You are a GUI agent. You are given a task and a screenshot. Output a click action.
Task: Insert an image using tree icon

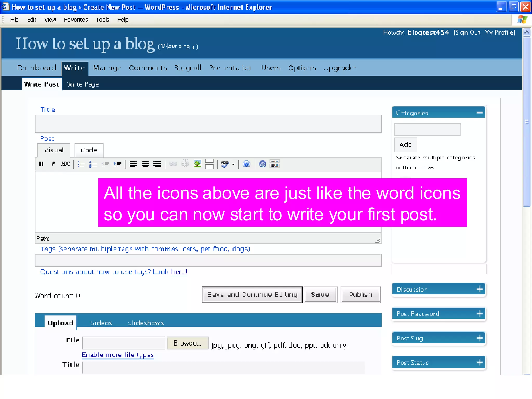pos(197,164)
